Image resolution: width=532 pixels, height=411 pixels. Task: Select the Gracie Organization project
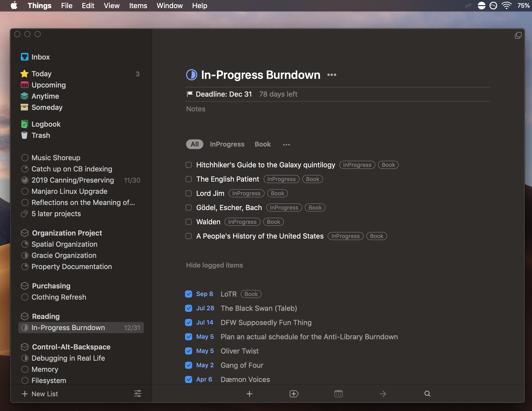click(81, 255)
